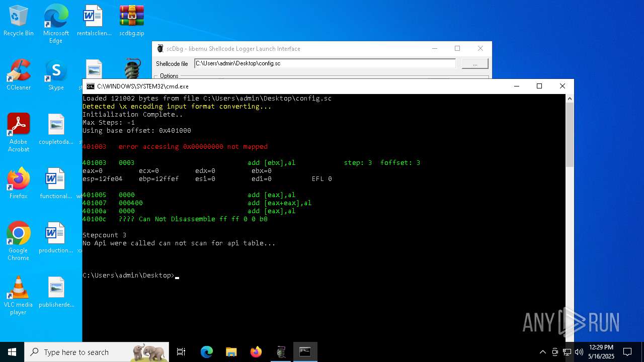Click the 'Loaded 121002 bytes' line
The height and width of the screenshot is (362, 644).
point(207,99)
